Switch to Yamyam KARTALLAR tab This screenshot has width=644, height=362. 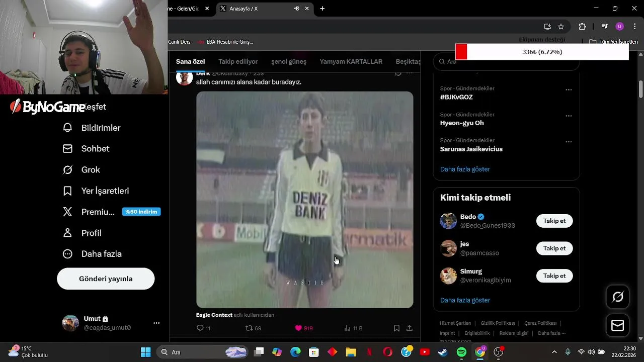pos(351,62)
